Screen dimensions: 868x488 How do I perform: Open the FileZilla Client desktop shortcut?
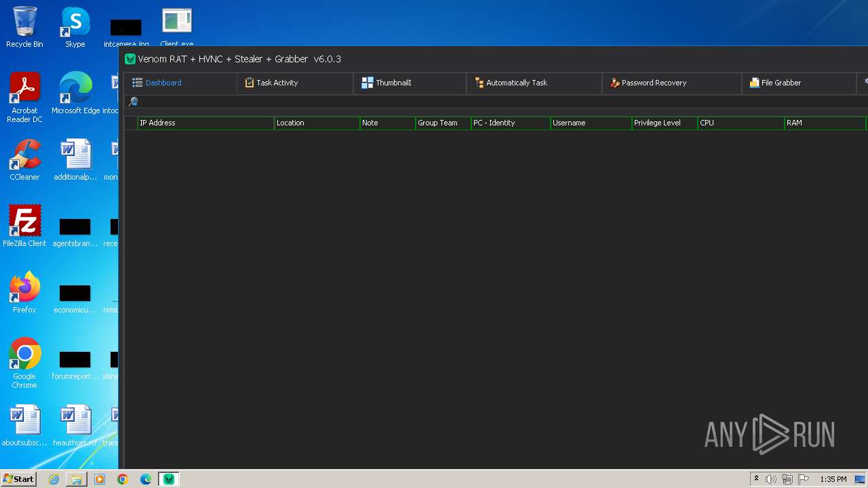click(x=24, y=226)
